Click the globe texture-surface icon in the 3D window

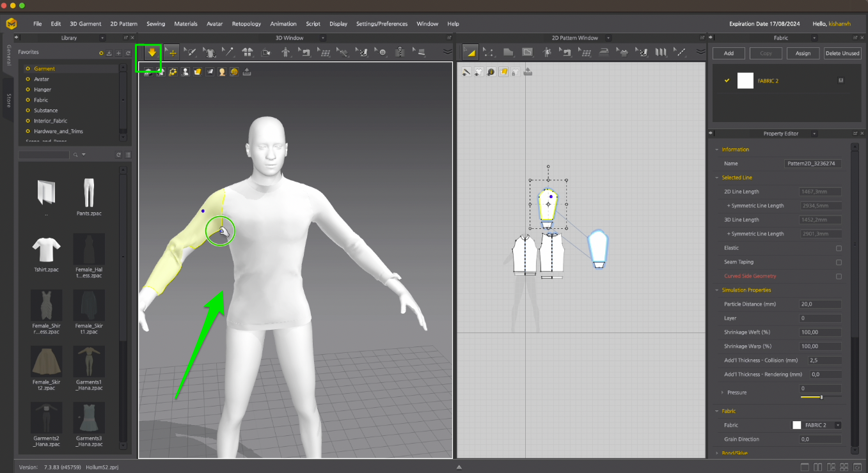(x=234, y=72)
